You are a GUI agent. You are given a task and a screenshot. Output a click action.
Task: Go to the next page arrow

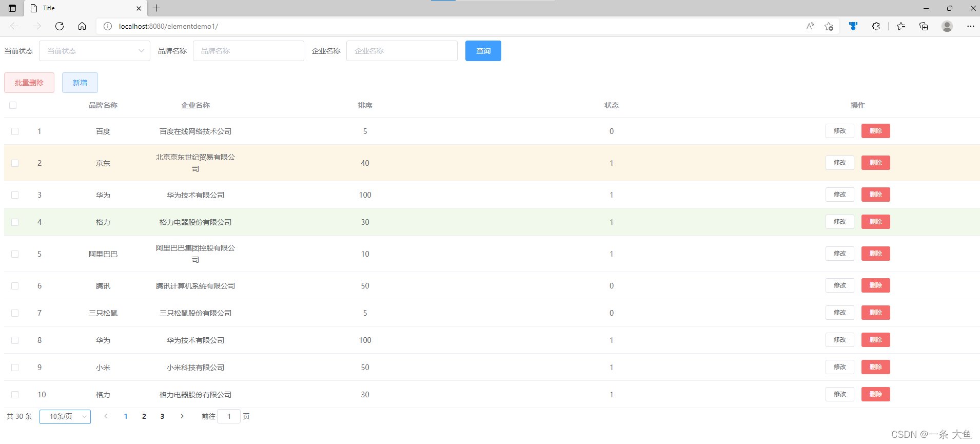point(182,416)
